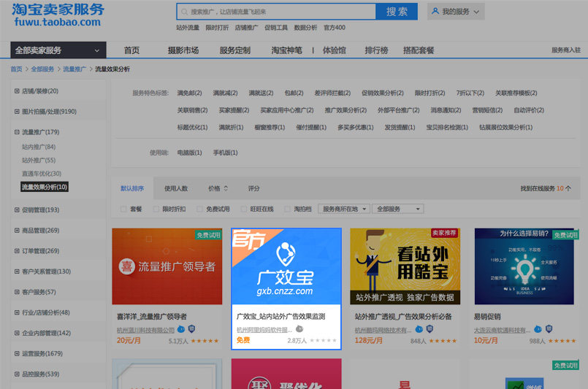The height and width of the screenshot is (389, 588).
Task: Open the 服务定制 nav item
Action: tap(234, 50)
